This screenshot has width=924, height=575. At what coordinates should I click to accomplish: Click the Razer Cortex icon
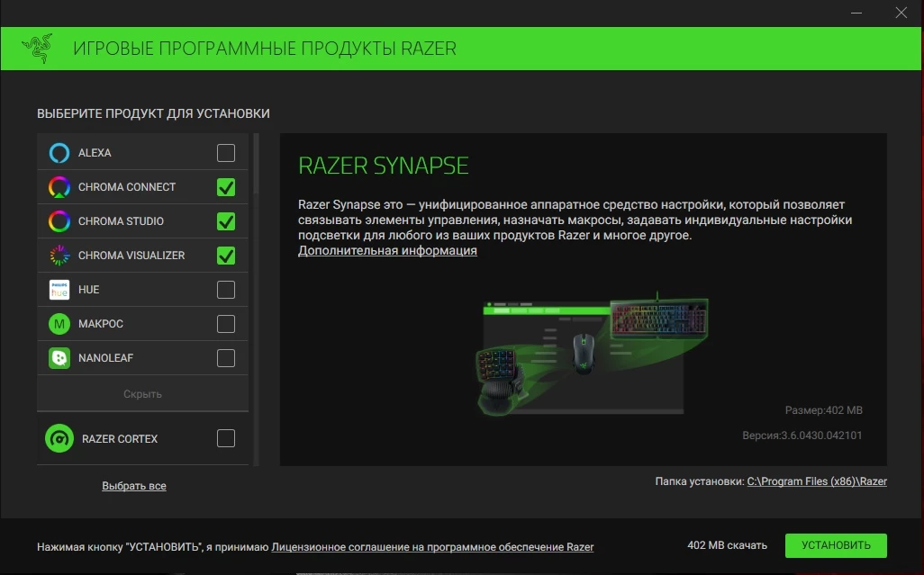[59, 438]
